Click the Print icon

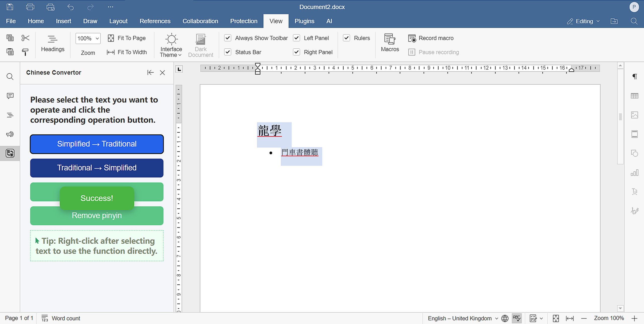30,7
